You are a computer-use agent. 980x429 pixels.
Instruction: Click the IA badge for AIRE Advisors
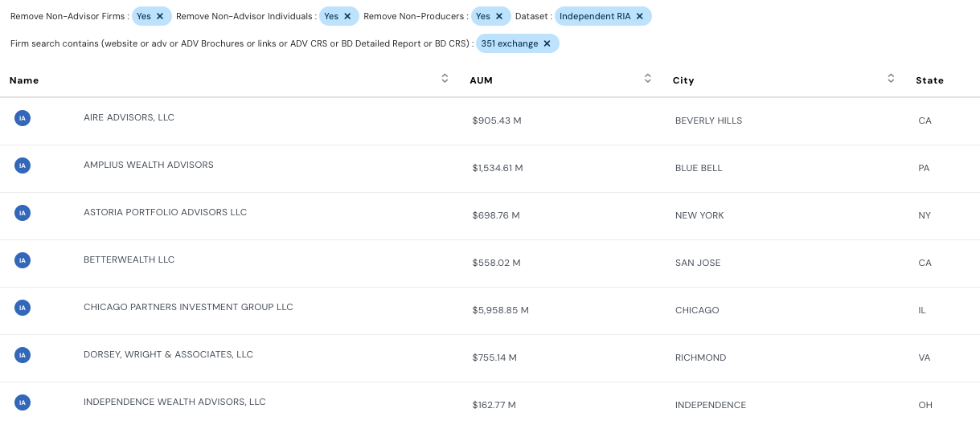tap(23, 118)
